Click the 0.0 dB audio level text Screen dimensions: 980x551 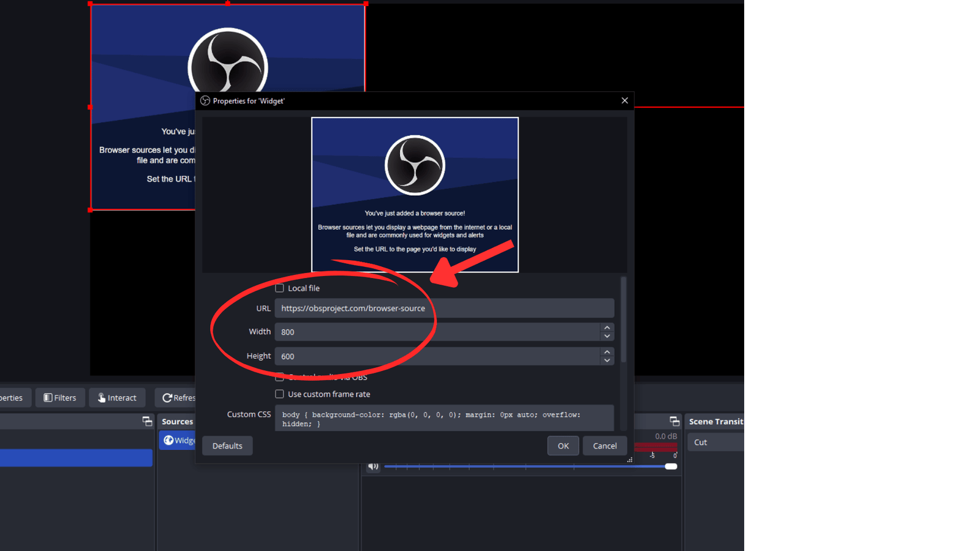666,437
